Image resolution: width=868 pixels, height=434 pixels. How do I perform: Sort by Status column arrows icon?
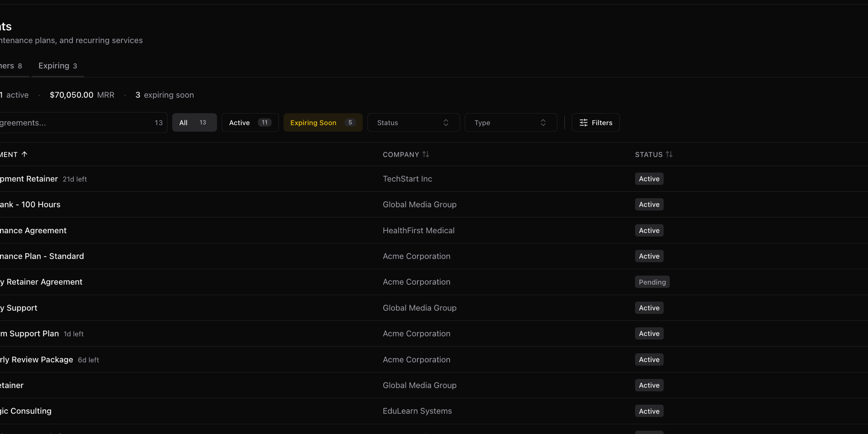coord(669,155)
